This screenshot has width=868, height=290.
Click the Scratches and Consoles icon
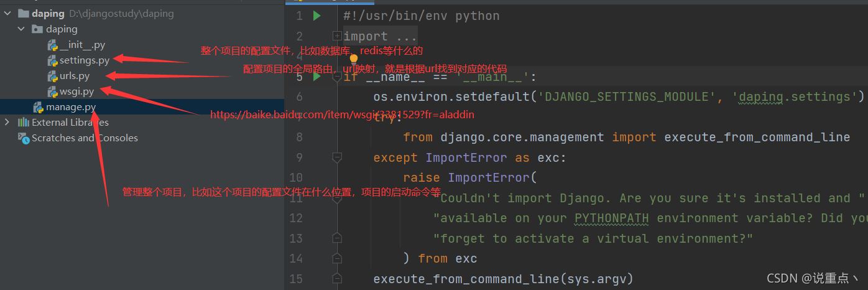24,138
